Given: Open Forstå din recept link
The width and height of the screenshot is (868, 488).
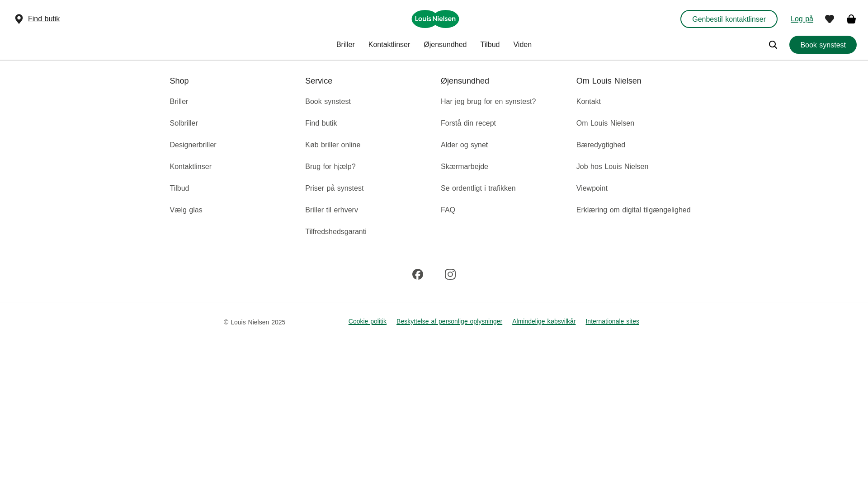Looking at the screenshot, I should (x=468, y=123).
